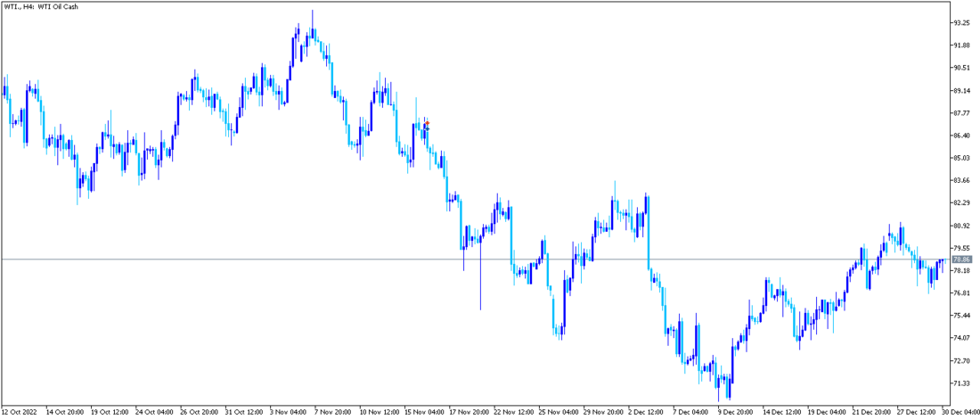Click the 93.25 price scale label

pos(960,22)
